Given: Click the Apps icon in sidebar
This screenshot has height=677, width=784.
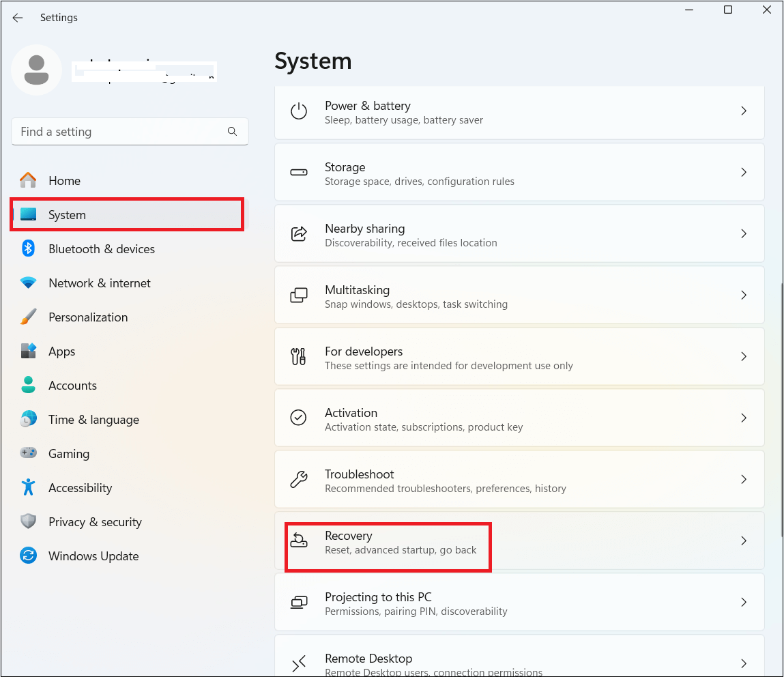Looking at the screenshot, I should [x=28, y=351].
